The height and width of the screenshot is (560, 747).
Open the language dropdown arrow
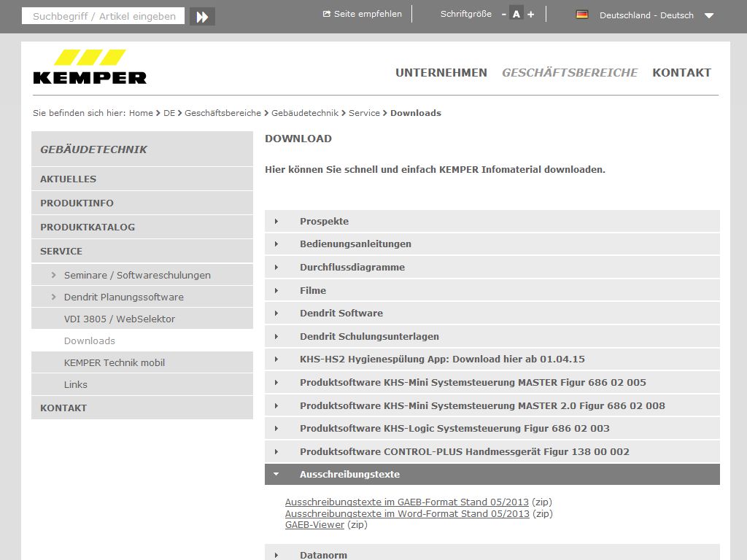click(709, 16)
